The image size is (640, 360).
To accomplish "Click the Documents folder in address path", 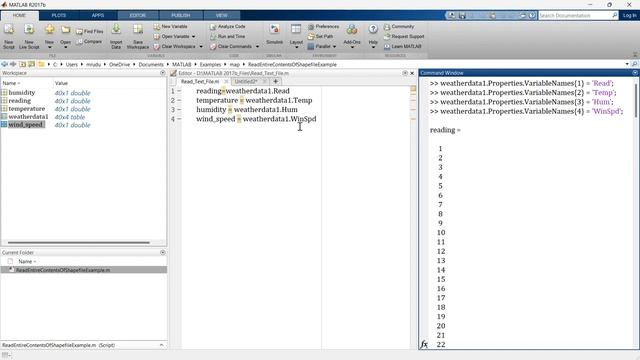I will tap(151, 64).
